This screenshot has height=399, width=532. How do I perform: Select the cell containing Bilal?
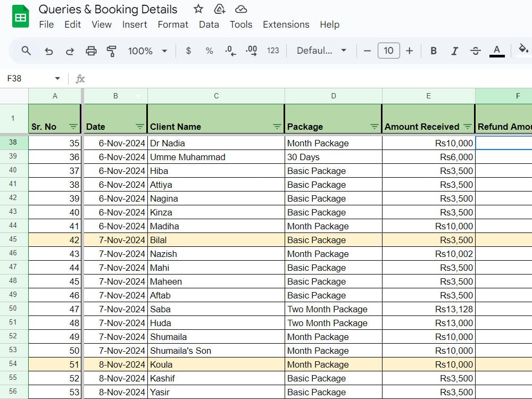point(216,240)
